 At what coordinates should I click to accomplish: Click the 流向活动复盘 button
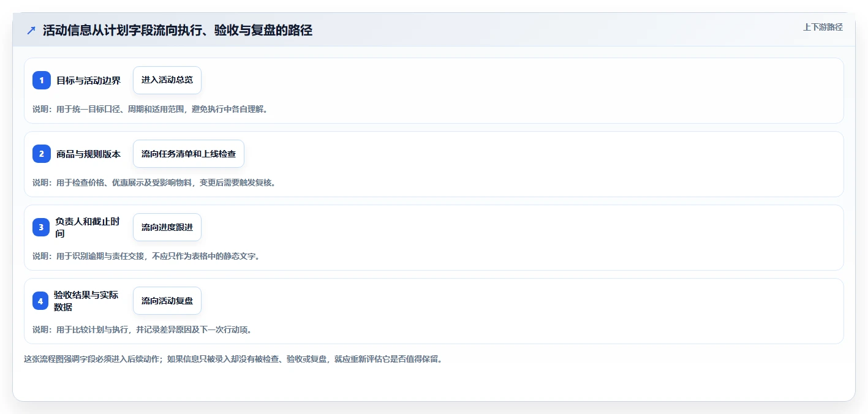[x=167, y=301]
